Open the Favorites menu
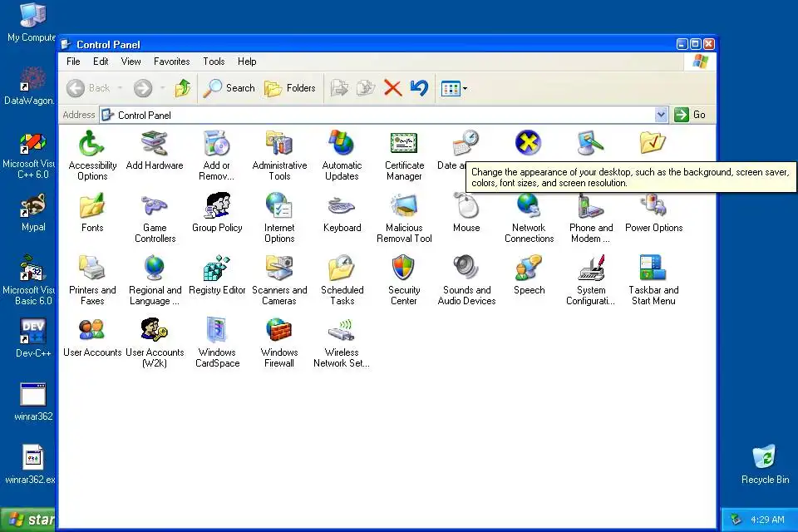The image size is (798, 532). 171,62
